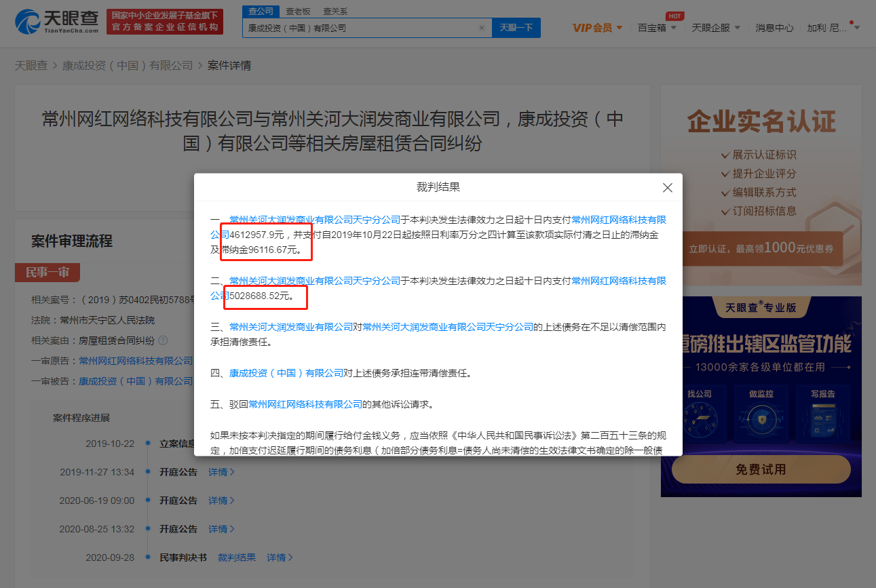
Task: Switch to the 查老板 search tab
Action: (298, 12)
